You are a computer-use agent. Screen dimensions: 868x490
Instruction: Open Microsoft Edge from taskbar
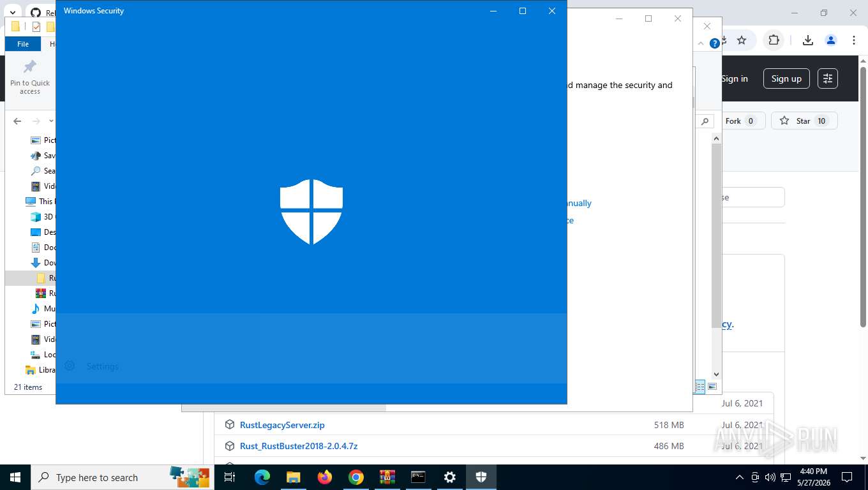(262, 477)
